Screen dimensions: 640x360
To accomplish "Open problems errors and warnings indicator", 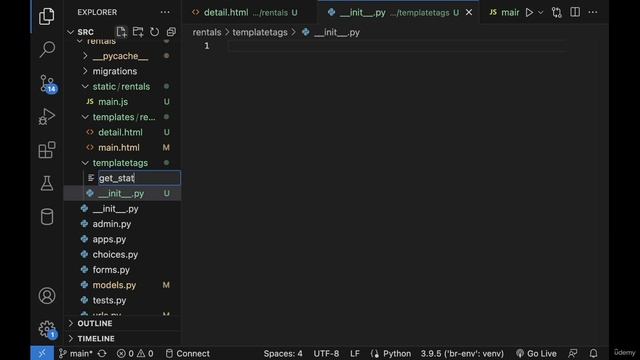I will pos(135,353).
